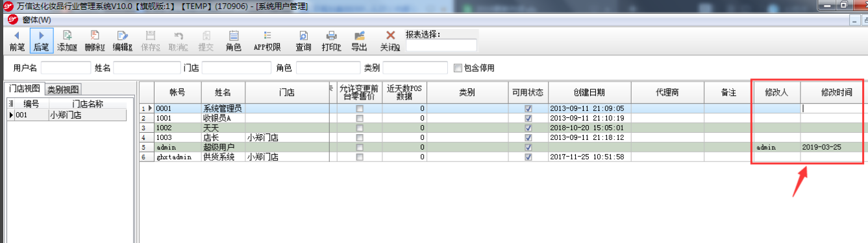Go to next record with 后笔
Image resolution: width=868 pixels, height=243 pixels.
41,40
